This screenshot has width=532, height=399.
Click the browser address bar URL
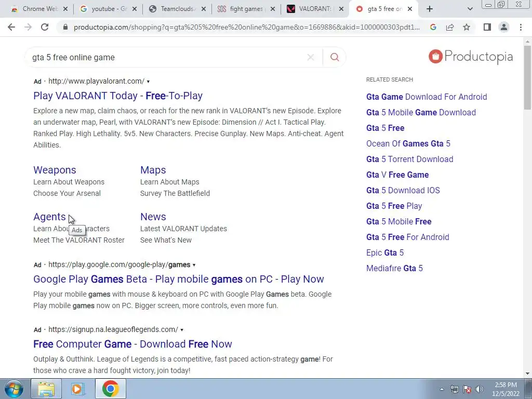[247, 27]
